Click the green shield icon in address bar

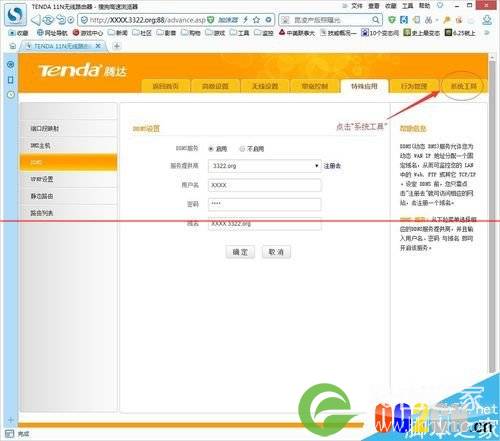pyautogui.click(x=210, y=20)
